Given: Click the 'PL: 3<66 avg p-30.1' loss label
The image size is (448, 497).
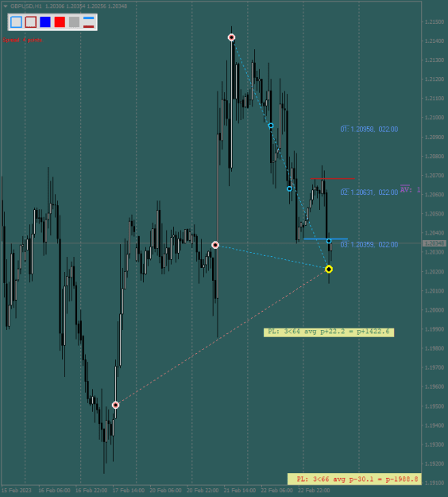Looking at the screenshot, I should [354, 479].
